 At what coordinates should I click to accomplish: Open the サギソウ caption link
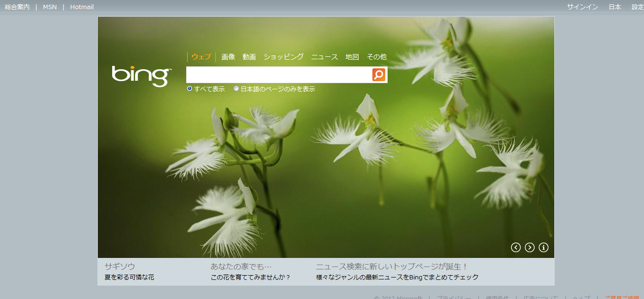120,267
